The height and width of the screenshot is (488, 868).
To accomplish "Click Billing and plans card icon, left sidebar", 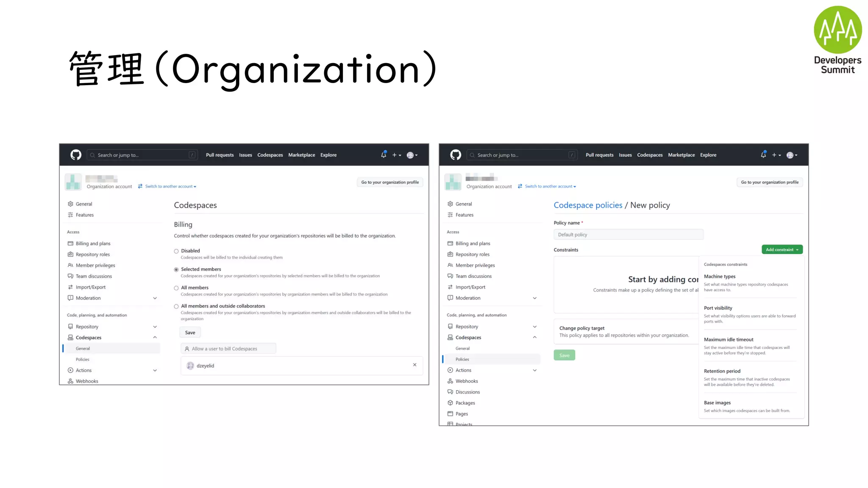I will 70,244.
